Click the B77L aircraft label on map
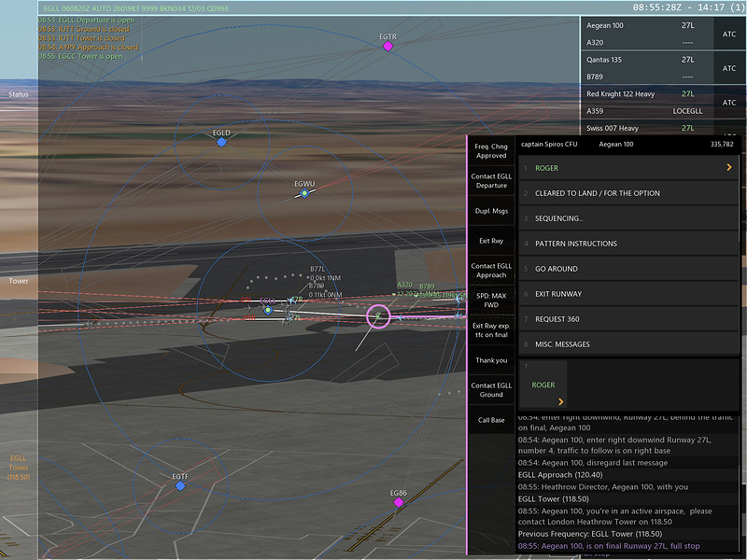747x560 pixels. click(317, 269)
